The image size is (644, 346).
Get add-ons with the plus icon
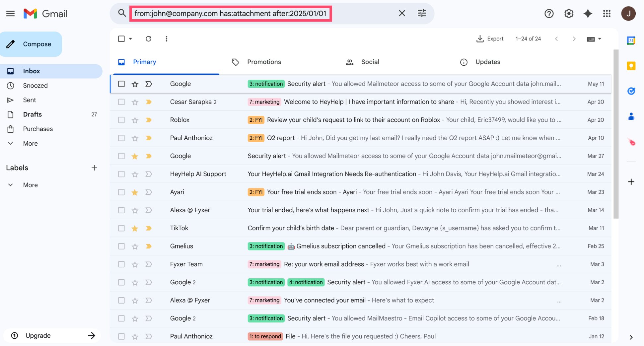tap(631, 182)
